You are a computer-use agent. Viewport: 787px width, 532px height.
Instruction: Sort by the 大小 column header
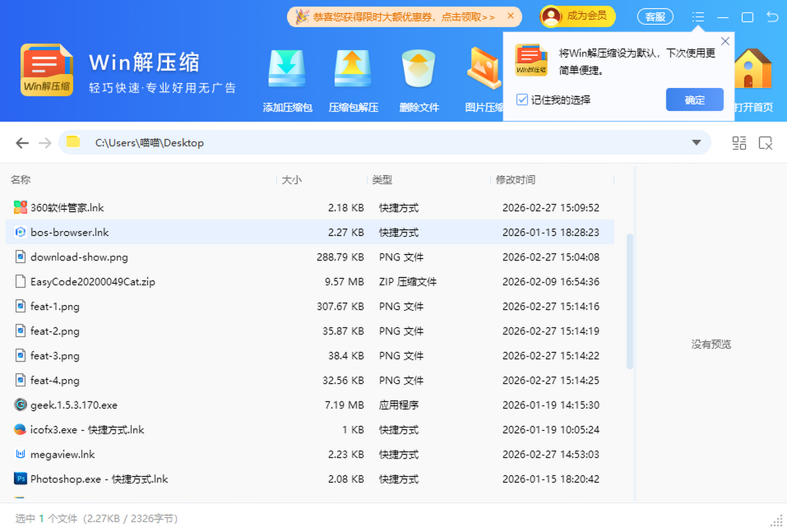[292, 179]
